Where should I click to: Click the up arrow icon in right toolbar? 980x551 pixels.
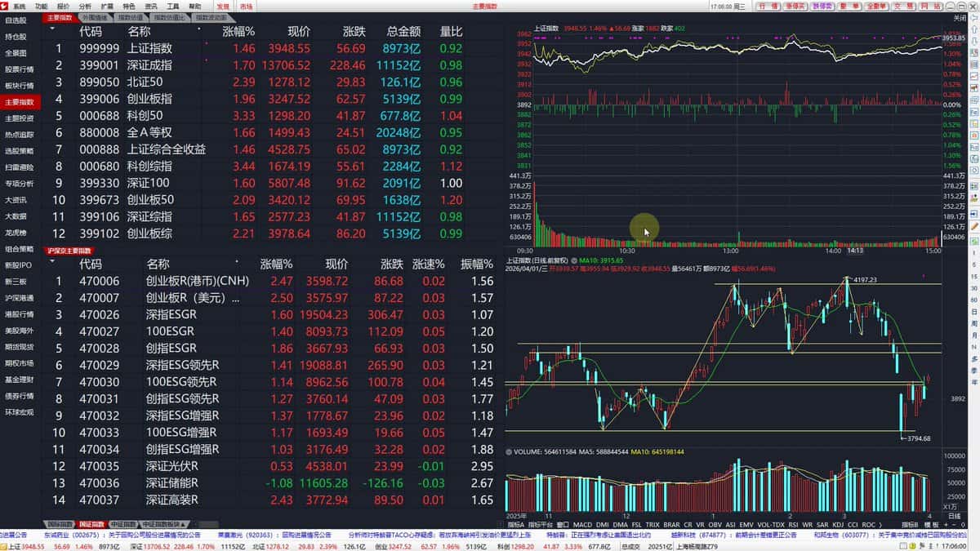tap(974, 29)
